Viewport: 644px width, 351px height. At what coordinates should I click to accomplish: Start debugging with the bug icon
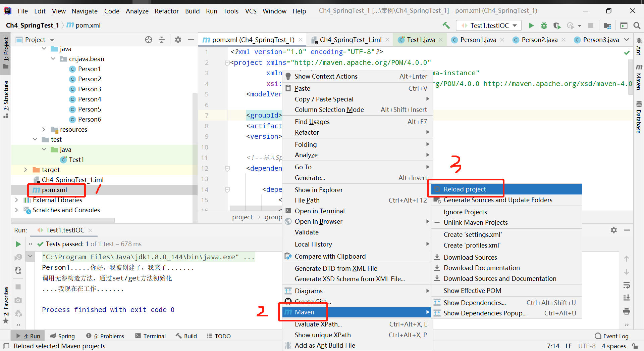(x=544, y=25)
